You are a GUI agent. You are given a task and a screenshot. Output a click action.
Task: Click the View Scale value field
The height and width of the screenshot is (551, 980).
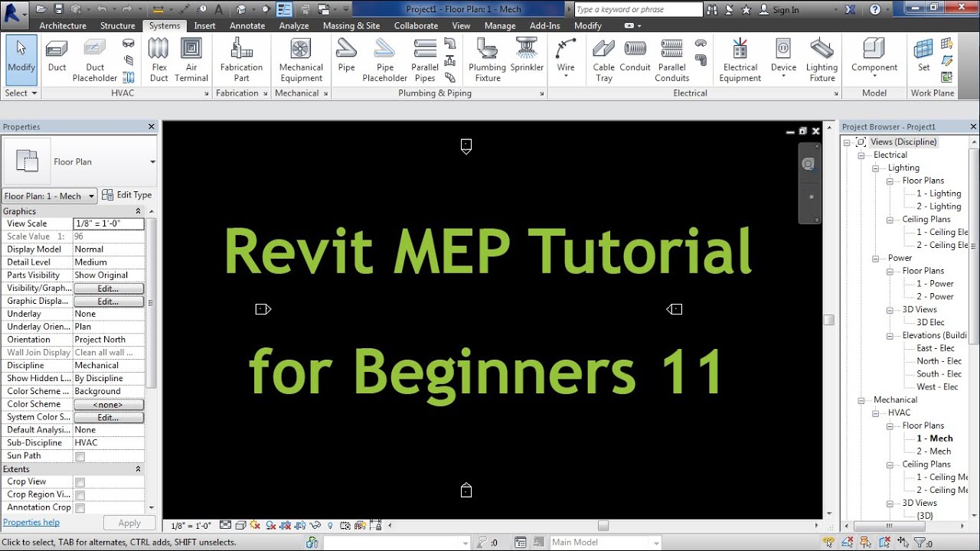click(109, 224)
